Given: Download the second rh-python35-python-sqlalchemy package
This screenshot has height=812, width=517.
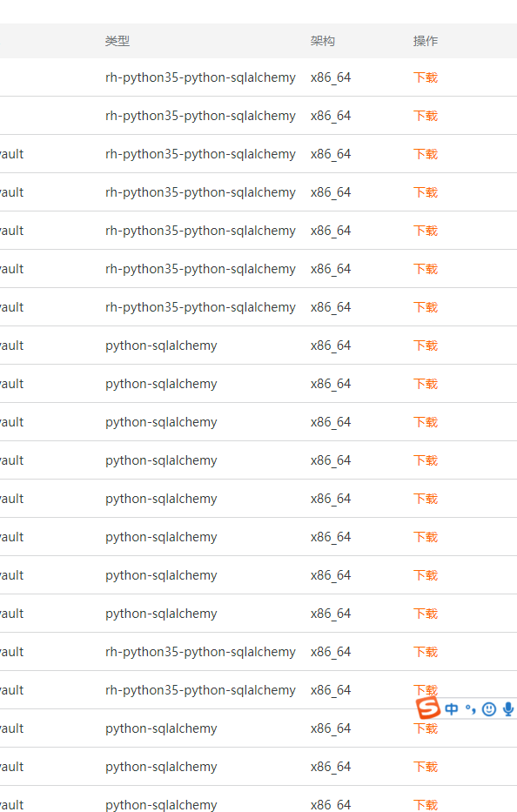Looking at the screenshot, I should (x=425, y=115).
